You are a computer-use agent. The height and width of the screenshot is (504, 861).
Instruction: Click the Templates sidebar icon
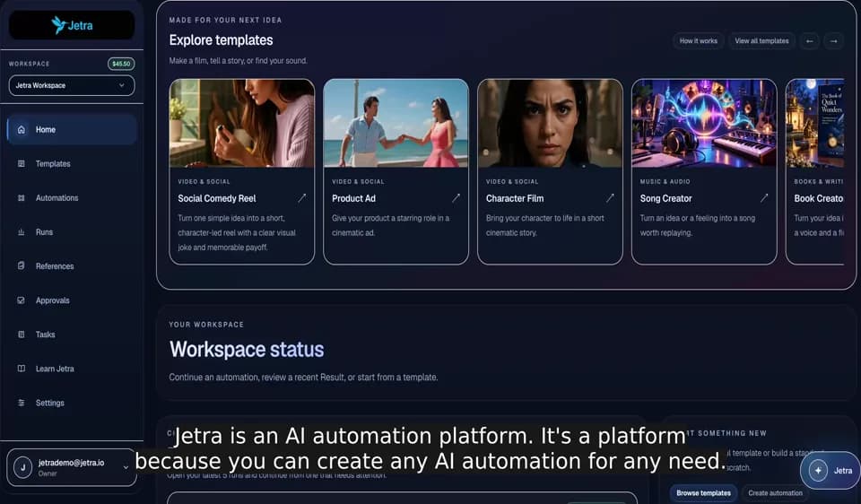click(x=22, y=163)
